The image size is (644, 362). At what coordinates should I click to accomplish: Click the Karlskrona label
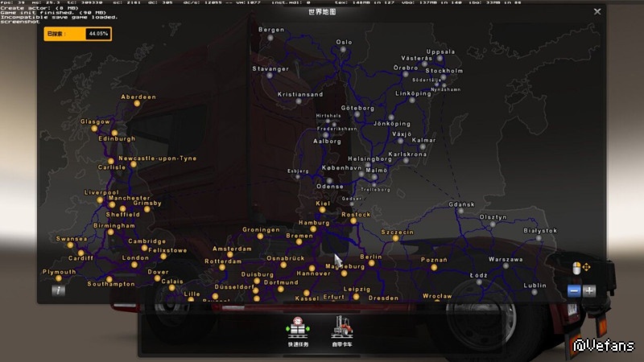click(407, 154)
